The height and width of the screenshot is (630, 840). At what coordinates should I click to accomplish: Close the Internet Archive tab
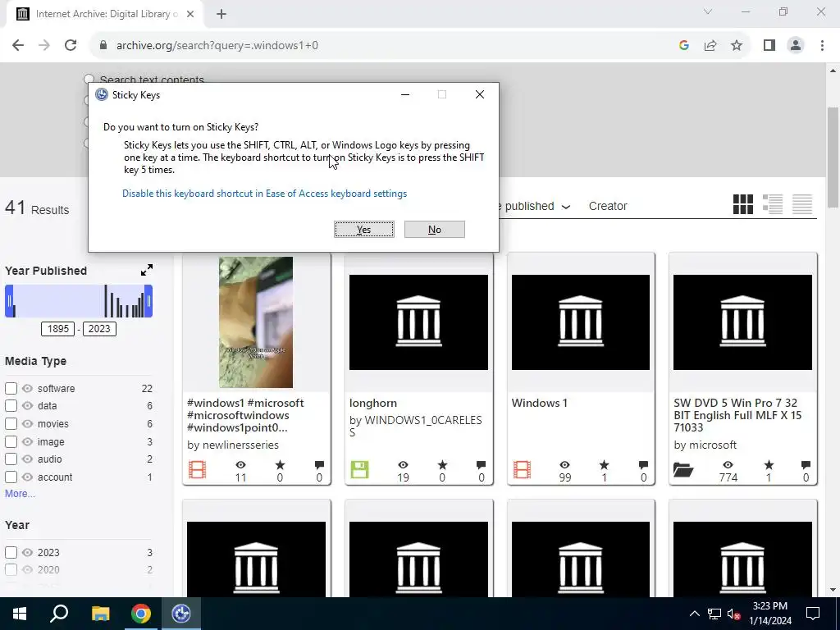(x=190, y=14)
